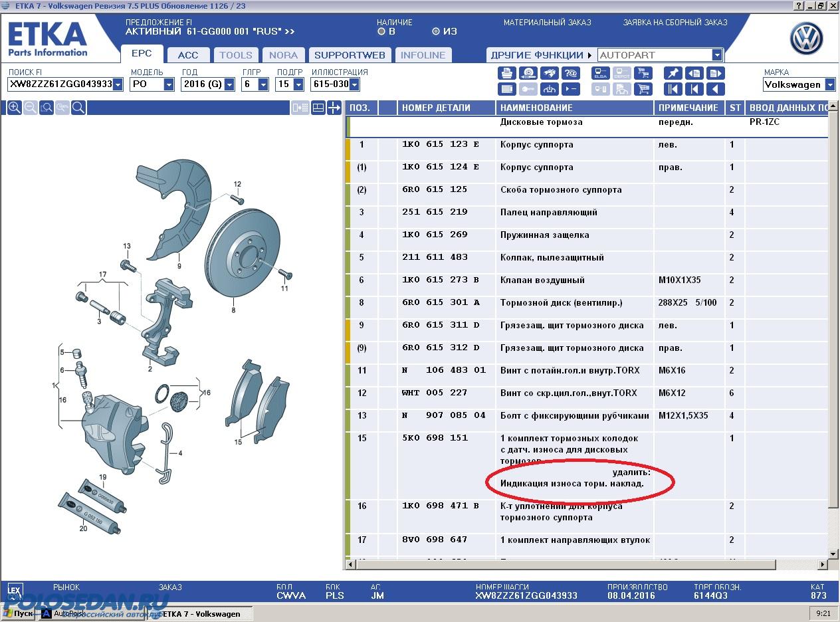Expand the Год 2016 (G) dropdown
Image resolution: width=840 pixels, height=622 pixels.
pos(229,84)
